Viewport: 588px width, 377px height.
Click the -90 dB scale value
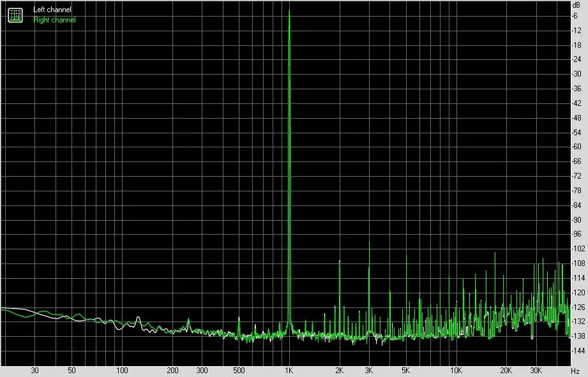577,219
